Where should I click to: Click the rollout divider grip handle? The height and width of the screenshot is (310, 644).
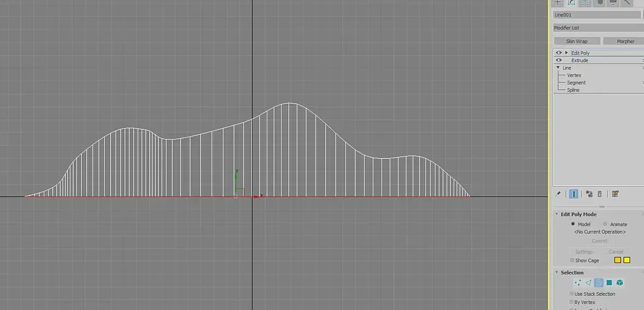click(x=601, y=206)
